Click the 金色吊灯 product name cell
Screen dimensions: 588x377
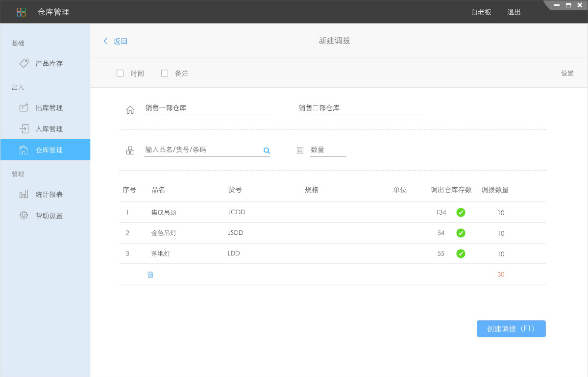point(164,233)
